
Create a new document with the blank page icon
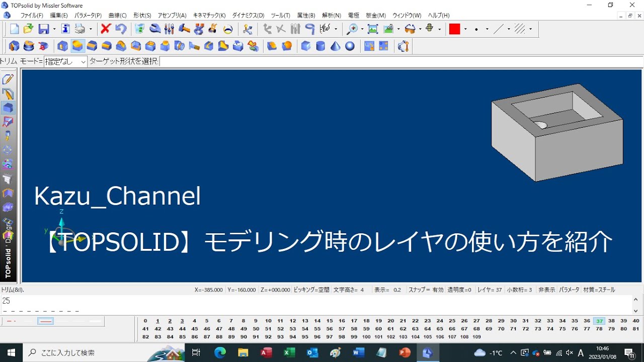(14, 29)
